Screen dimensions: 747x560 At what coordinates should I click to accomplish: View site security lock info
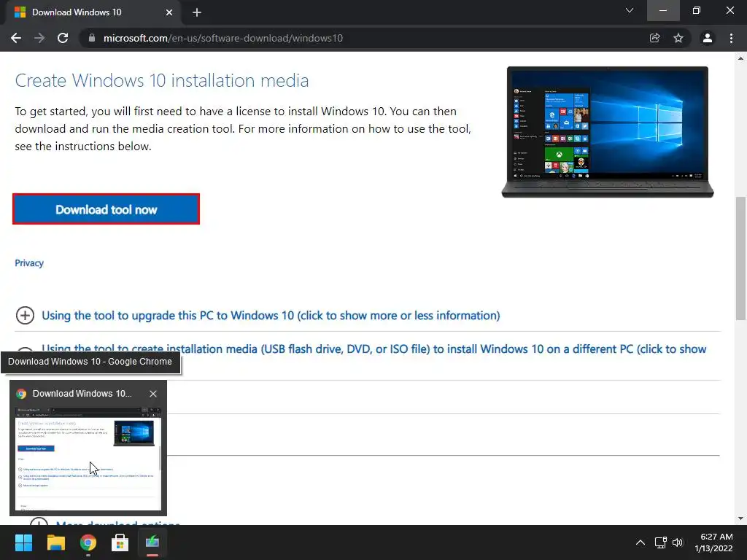[x=92, y=38]
